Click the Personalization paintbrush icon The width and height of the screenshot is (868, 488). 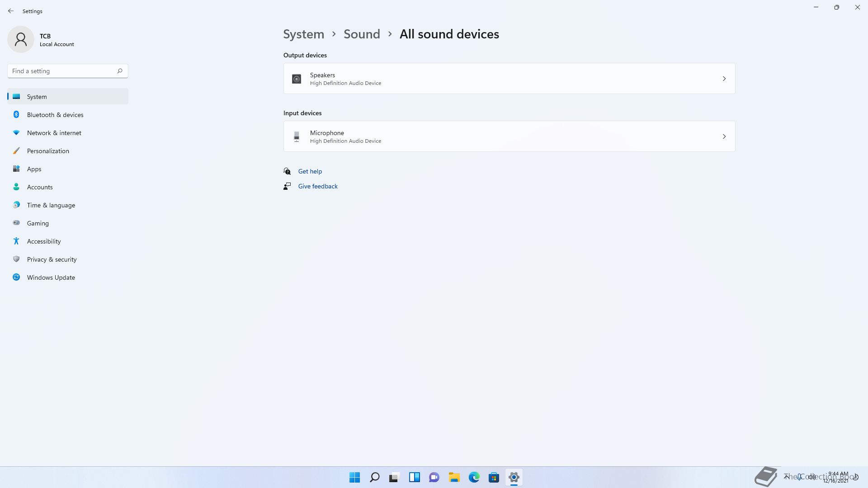click(16, 150)
